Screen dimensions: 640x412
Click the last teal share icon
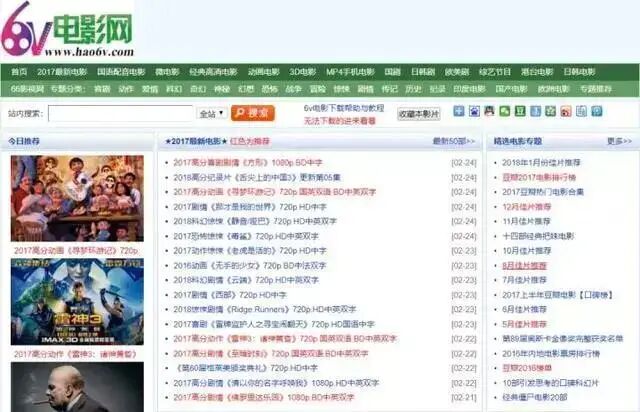point(597,111)
